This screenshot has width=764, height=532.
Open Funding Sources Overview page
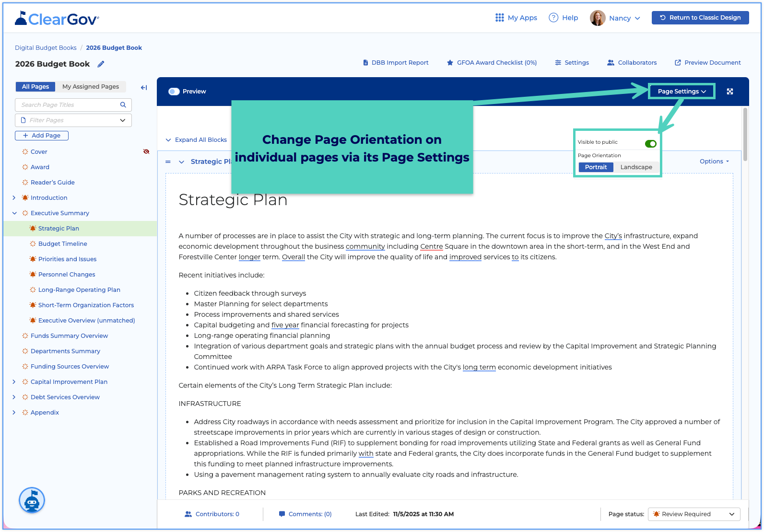point(70,366)
